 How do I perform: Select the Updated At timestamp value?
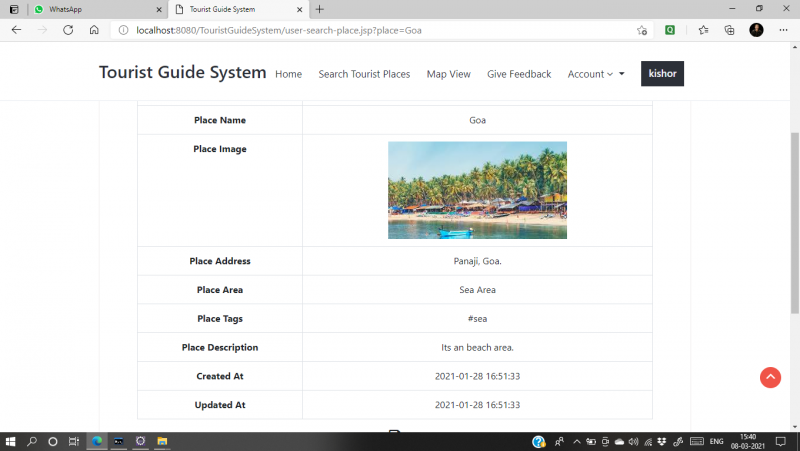477,405
